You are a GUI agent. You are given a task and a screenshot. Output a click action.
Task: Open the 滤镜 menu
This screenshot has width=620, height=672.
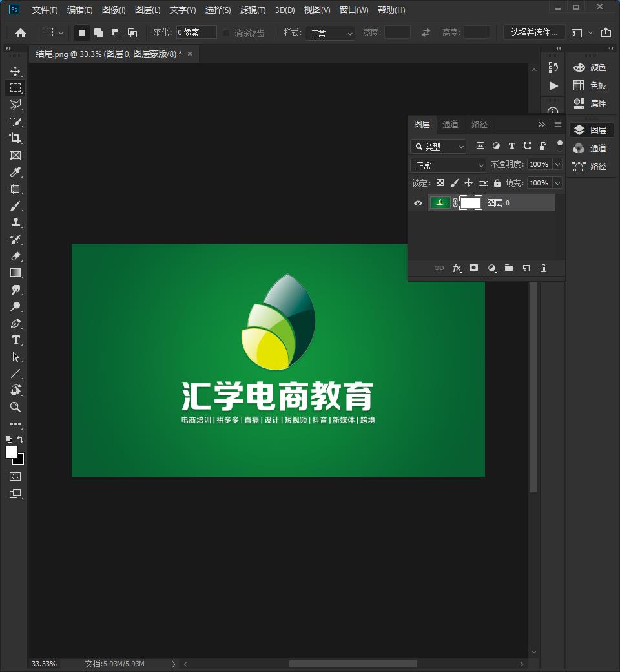pos(253,10)
